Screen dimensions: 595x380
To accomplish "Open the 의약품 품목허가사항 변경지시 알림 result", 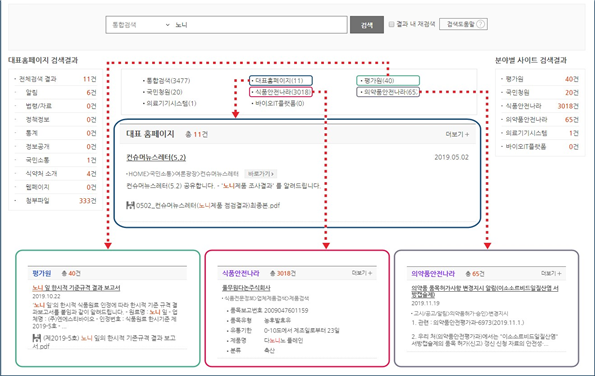I will click(485, 292).
